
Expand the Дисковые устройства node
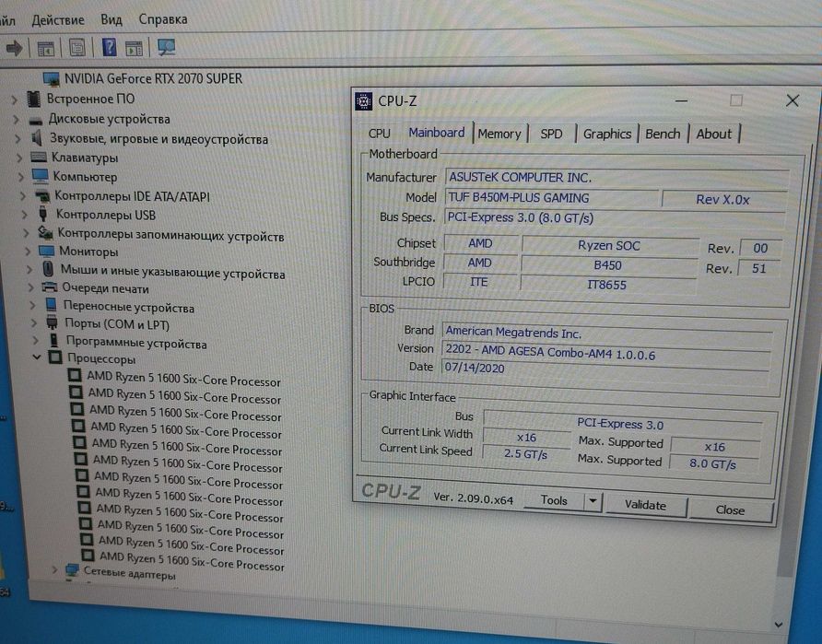click(17, 120)
